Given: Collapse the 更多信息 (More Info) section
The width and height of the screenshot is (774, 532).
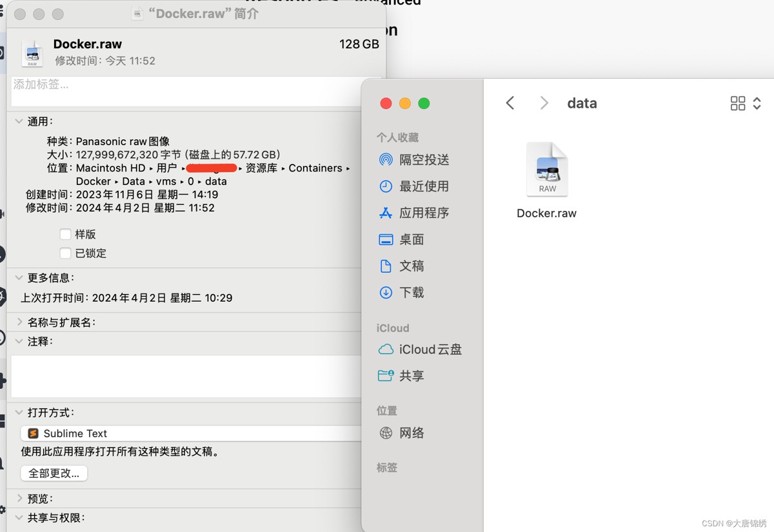Looking at the screenshot, I should tap(19, 278).
